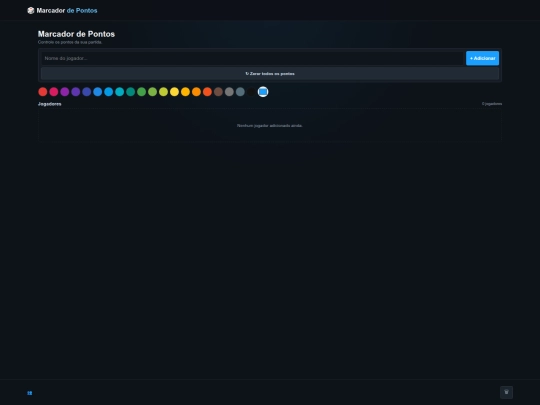Choose the deep orange color swatch
This screenshot has width=540, height=405.
point(207,92)
